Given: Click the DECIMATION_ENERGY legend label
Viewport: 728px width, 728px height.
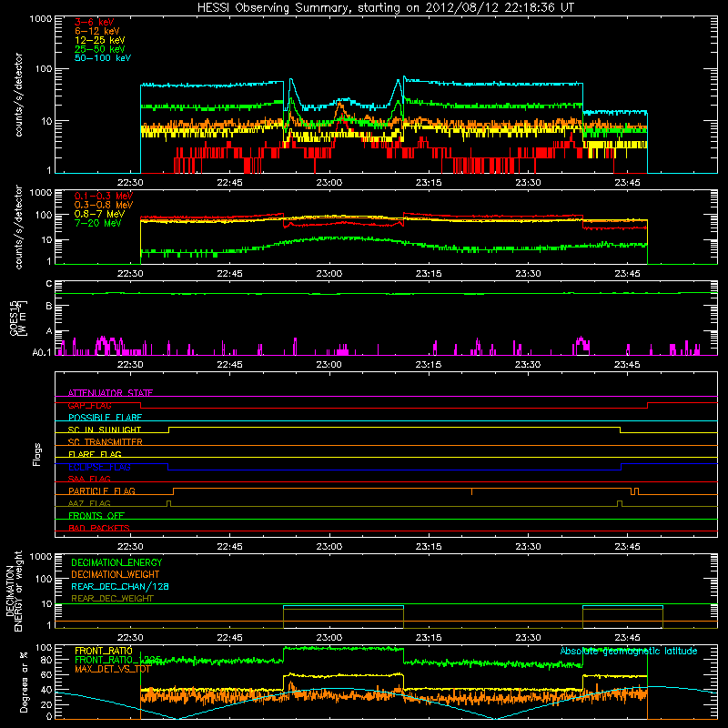Looking at the screenshot, I should pyautogui.click(x=116, y=562).
